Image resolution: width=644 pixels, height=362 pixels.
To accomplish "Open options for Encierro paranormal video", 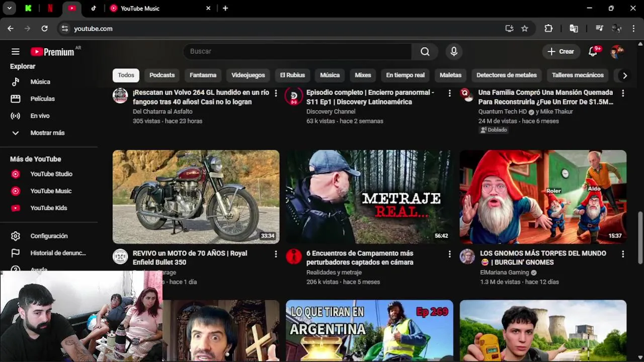I will (x=449, y=94).
